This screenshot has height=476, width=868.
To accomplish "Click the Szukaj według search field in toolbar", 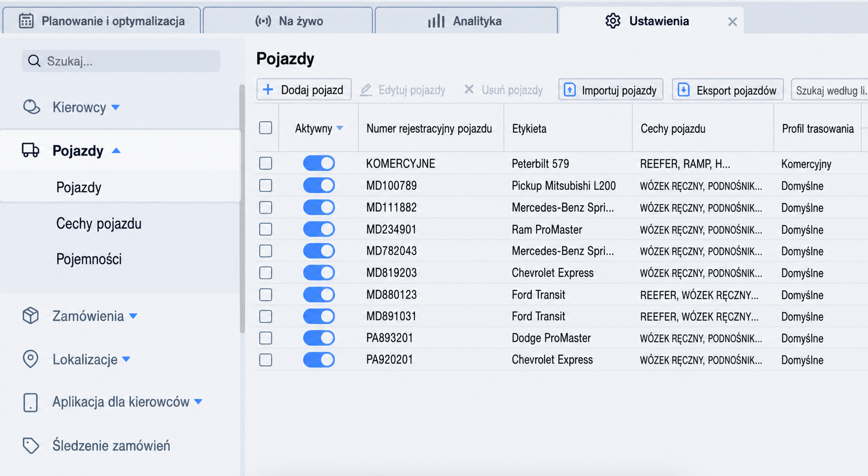I will [830, 90].
